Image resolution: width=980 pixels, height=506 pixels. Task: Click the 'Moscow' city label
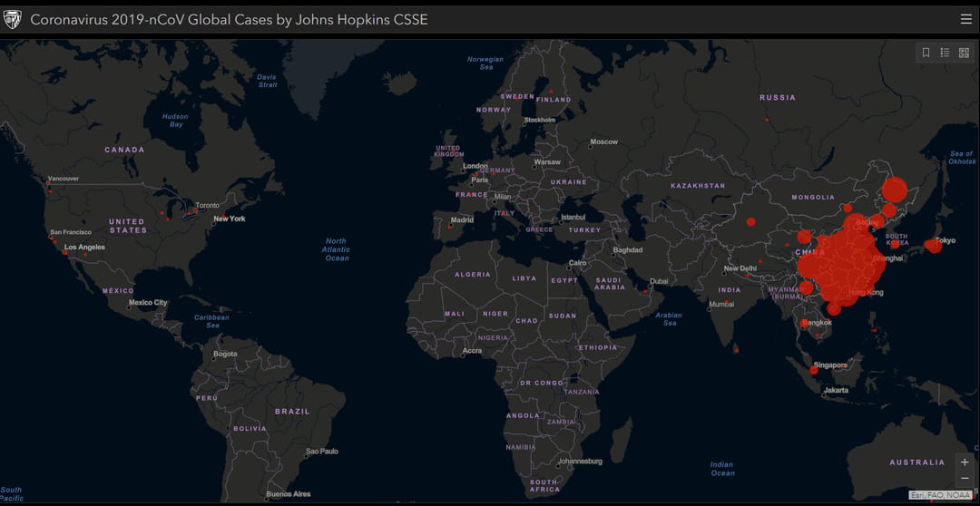tap(603, 141)
